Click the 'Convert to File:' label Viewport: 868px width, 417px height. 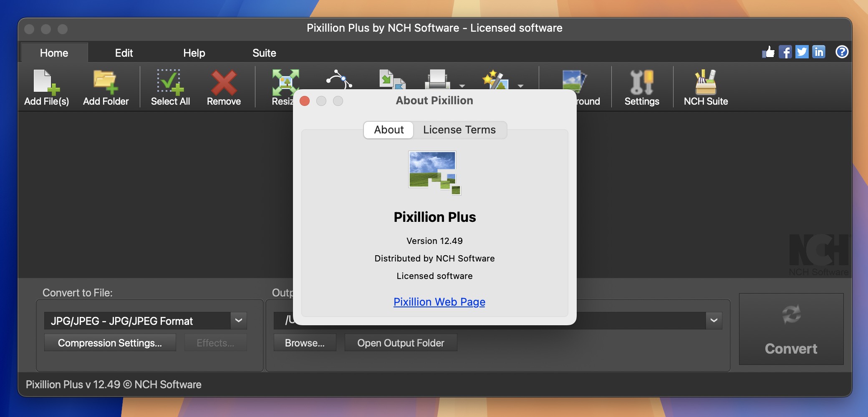tap(78, 293)
